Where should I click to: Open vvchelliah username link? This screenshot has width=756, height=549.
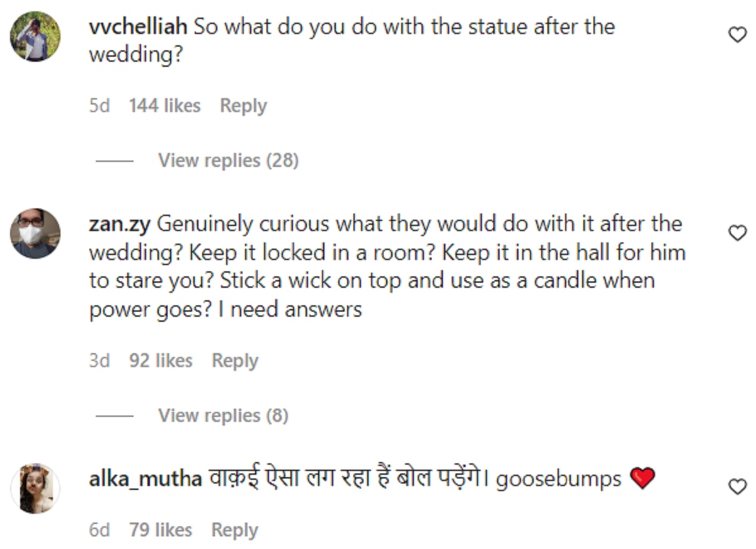pos(139,27)
